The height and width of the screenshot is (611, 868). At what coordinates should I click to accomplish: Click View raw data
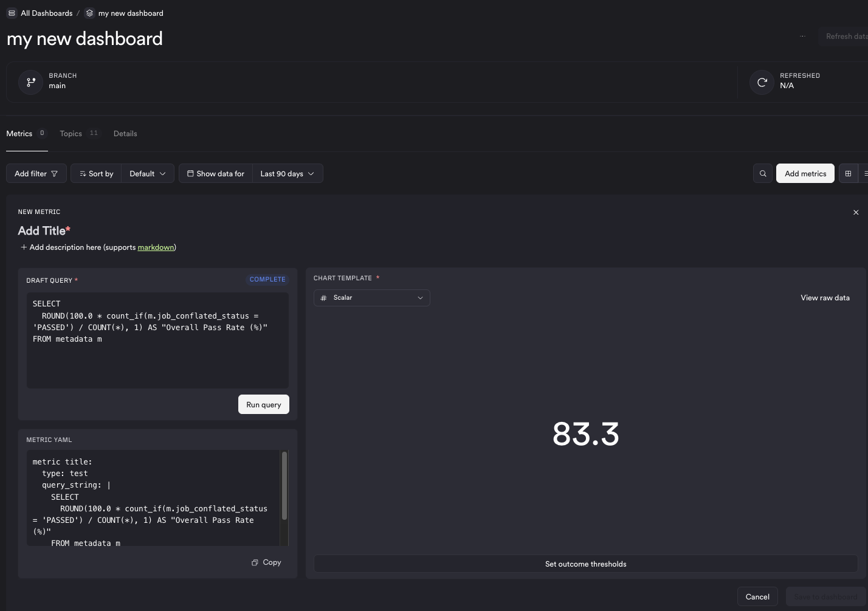click(x=825, y=298)
